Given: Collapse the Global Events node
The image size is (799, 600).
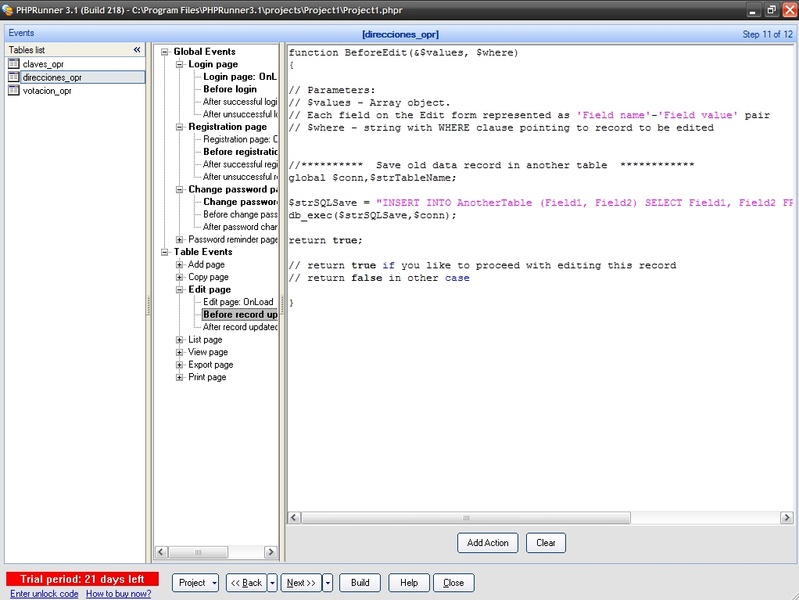Looking at the screenshot, I should (165, 52).
